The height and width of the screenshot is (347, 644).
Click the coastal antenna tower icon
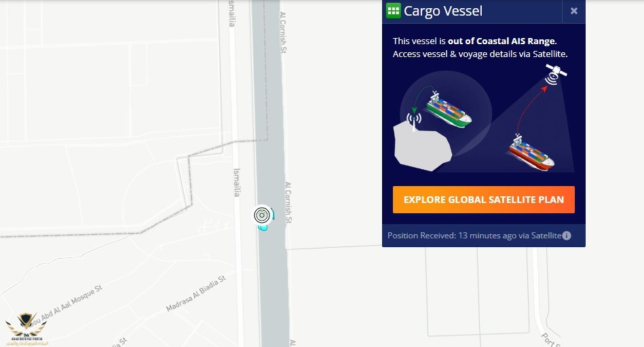coord(413,122)
